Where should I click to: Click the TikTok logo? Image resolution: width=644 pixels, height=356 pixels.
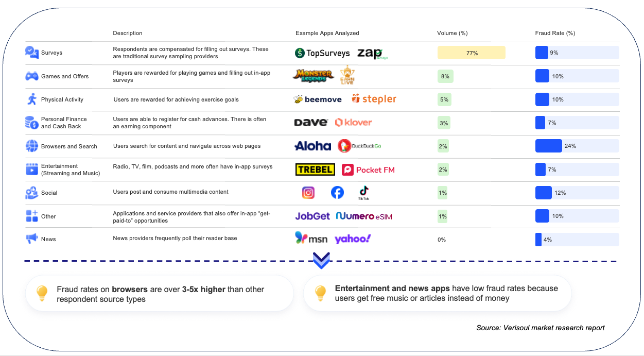click(364, 193)
